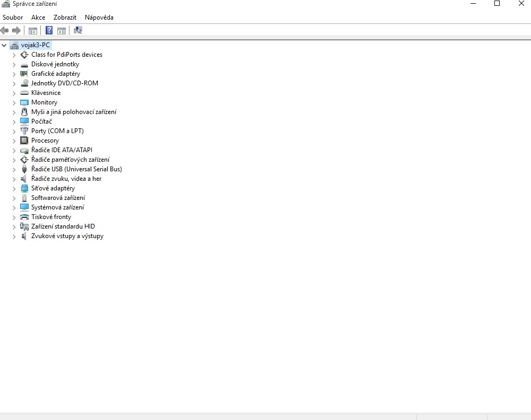Click the Porty (COM a LPT) icon

point(24,131)
